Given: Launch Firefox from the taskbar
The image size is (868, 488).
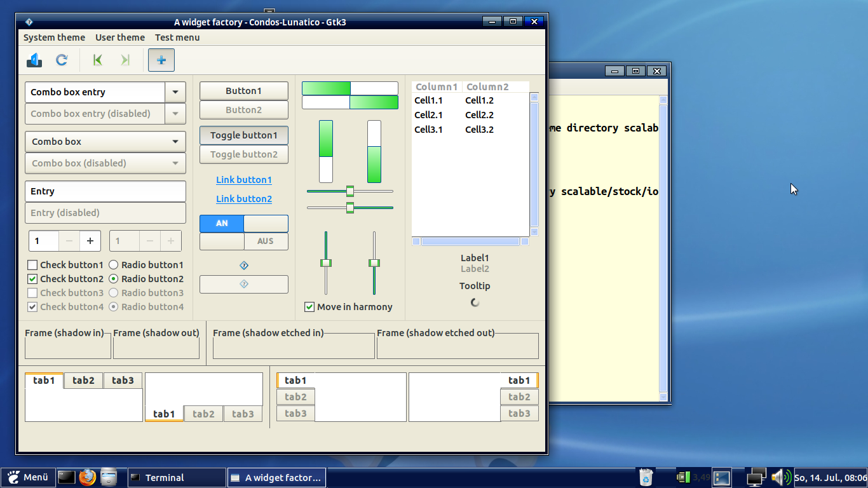Looking at the screenshot, I should click(x=88, y=477).
